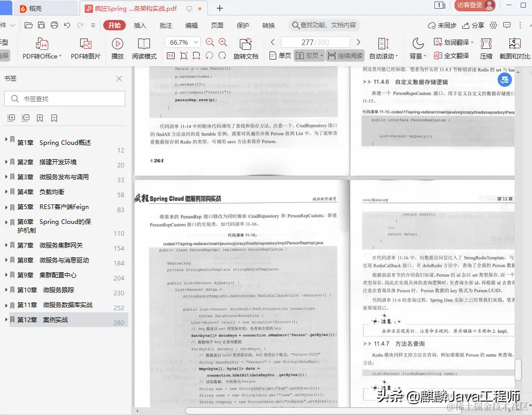Go to next page arrow

point(358,42)
